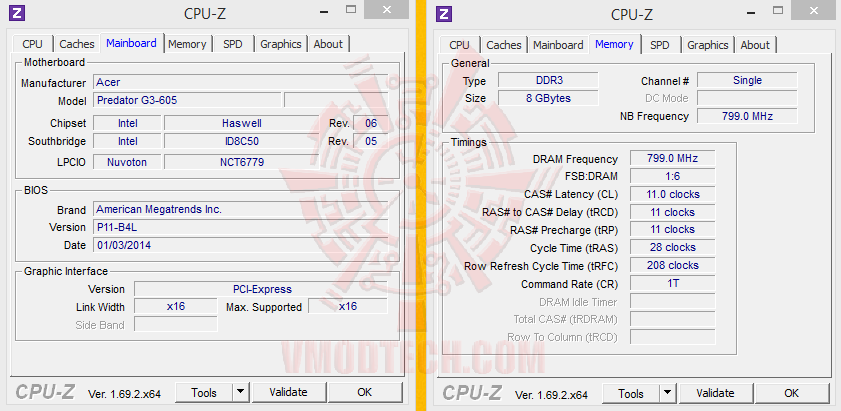The width and height of the screenshot is (841, 411).
Task: Open Graphics tab in left window
Action: (281, 44)
